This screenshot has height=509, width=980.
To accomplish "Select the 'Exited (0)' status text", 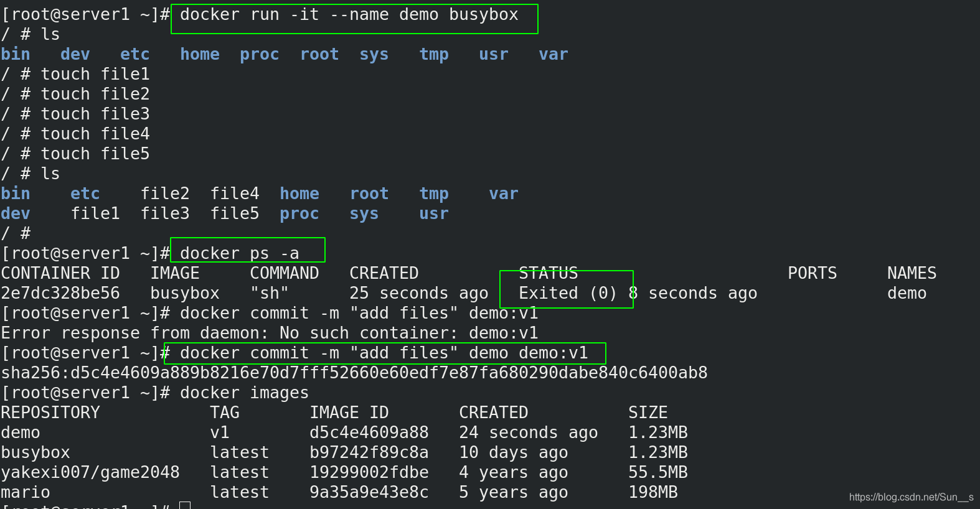I will (x=568, y=293).
